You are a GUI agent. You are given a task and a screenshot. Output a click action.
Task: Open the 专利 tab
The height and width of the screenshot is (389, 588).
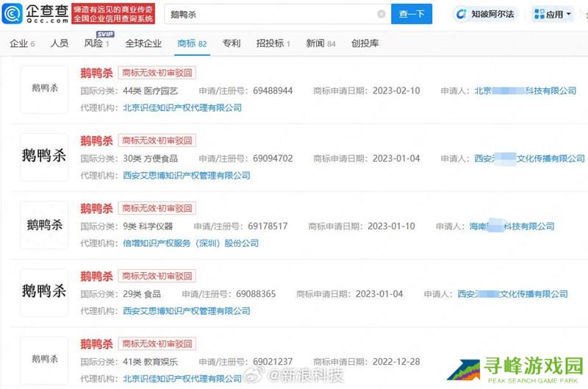coord(231,43)
